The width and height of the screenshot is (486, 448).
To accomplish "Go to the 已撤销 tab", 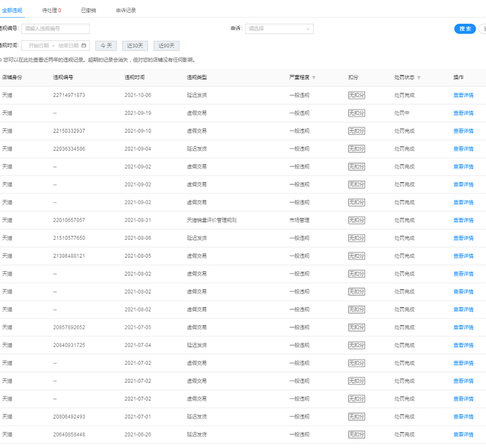I will pyautogui.click(x=88, y=10).
